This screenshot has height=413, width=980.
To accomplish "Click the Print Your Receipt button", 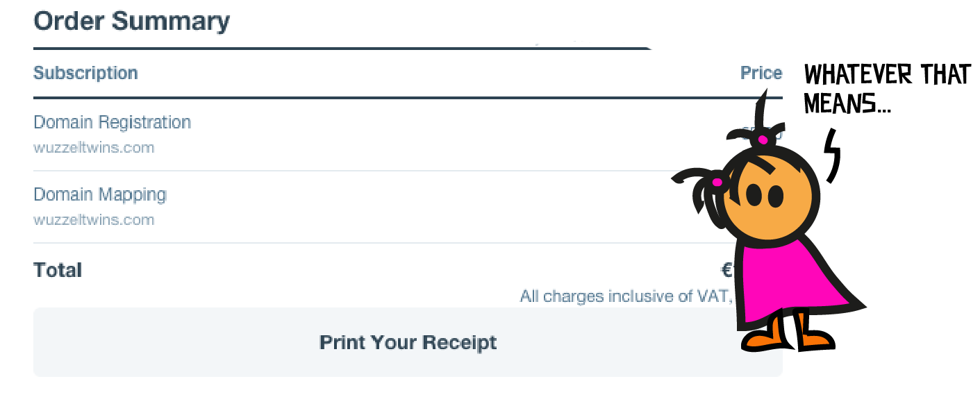I will coord(408,342).
